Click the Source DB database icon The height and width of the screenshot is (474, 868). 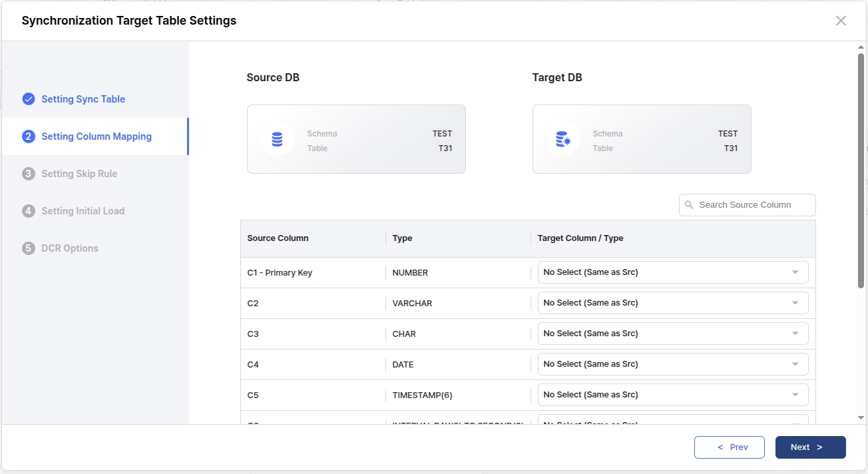coord(277,140)
